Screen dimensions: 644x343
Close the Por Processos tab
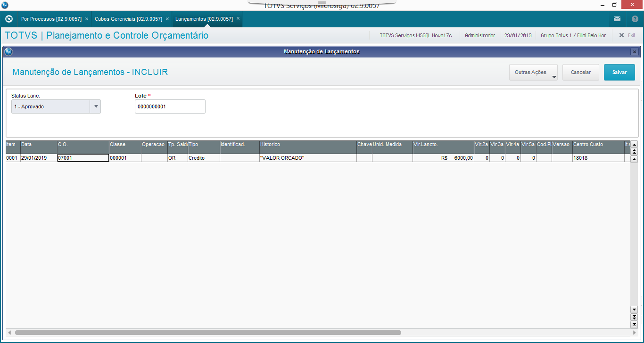pyautogui.click(x=87, y=19)
